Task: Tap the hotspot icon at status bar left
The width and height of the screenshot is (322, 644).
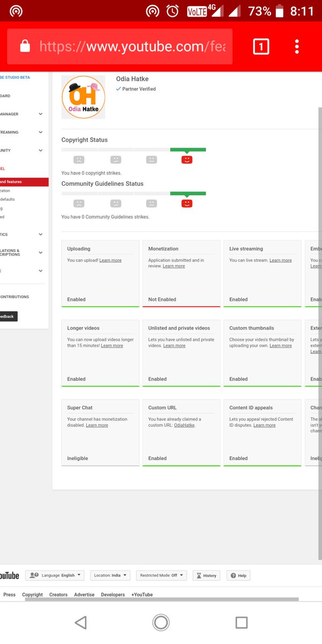Action: point(16,11)
